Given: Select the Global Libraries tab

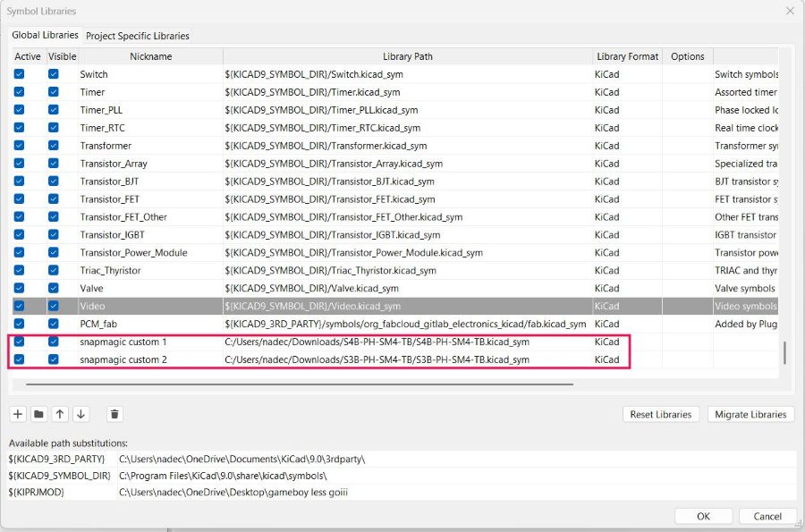Looking at the screenshot, I should click(x=45, y=34).
